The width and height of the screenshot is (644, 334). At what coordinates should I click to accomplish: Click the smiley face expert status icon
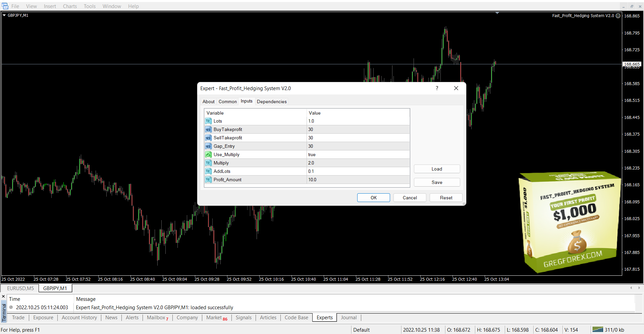point(618,16)
